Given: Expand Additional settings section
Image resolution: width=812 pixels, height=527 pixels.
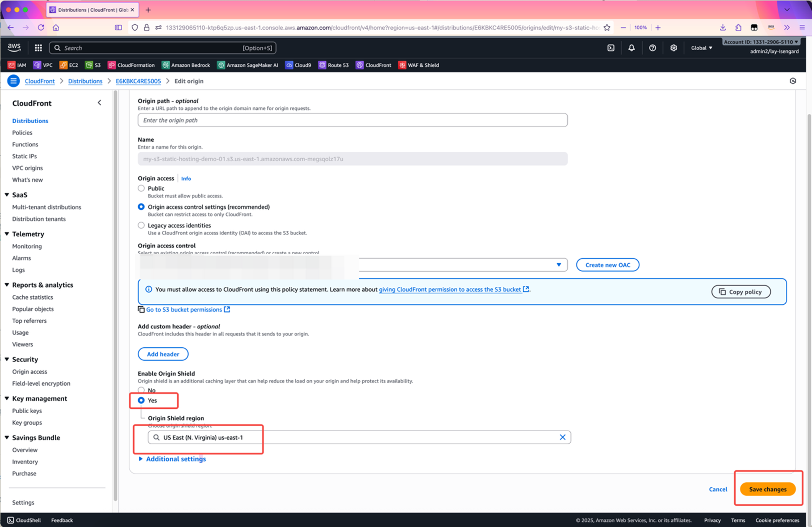Looking at the screenshot, I should tap(176, 459).
